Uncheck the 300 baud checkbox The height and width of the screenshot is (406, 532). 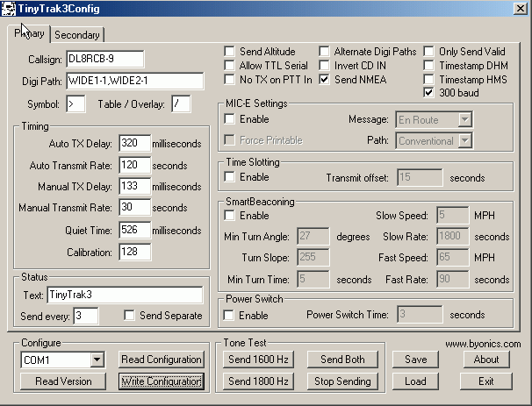pos(428,93)
